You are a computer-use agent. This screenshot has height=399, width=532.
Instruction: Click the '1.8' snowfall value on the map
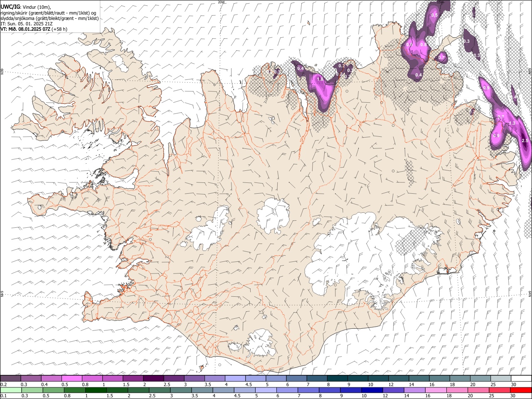[x=320, y=79]
